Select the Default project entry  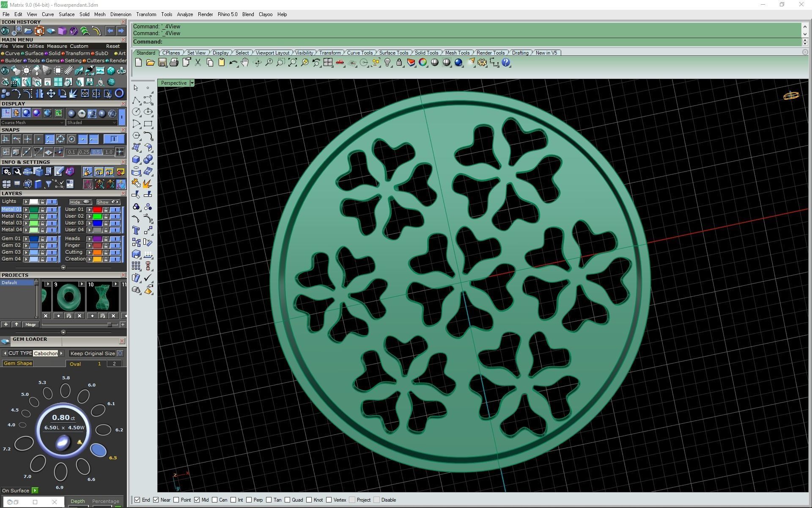point(17,283)
